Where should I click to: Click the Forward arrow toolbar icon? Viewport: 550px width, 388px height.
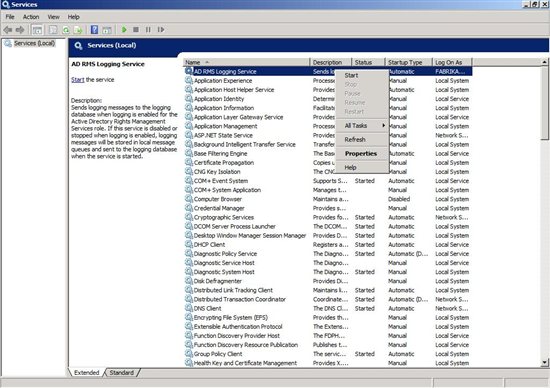(x=20, y=30)
